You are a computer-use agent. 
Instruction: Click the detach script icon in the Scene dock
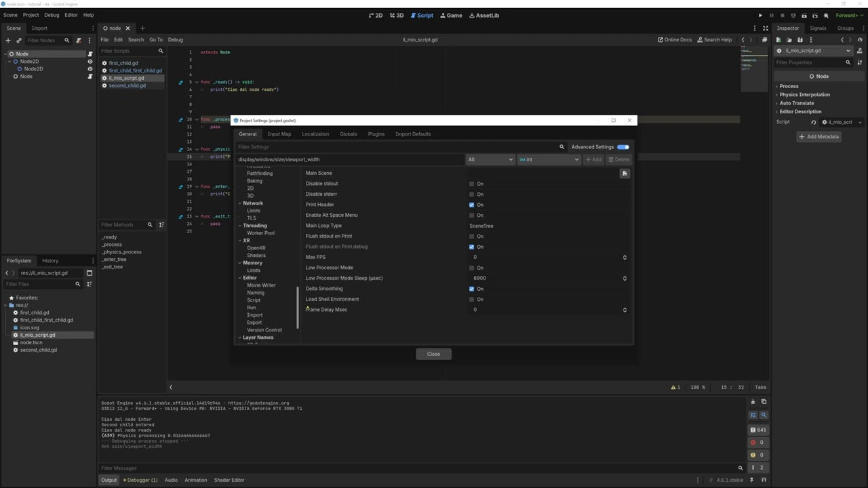pos(79,41)
